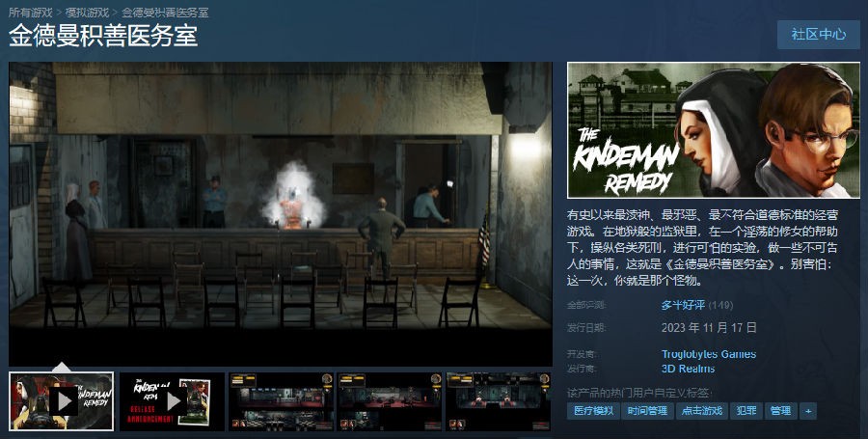Click the 犯罪 tag
Viewport: 868px width, 439px height.
coord(746,411)
